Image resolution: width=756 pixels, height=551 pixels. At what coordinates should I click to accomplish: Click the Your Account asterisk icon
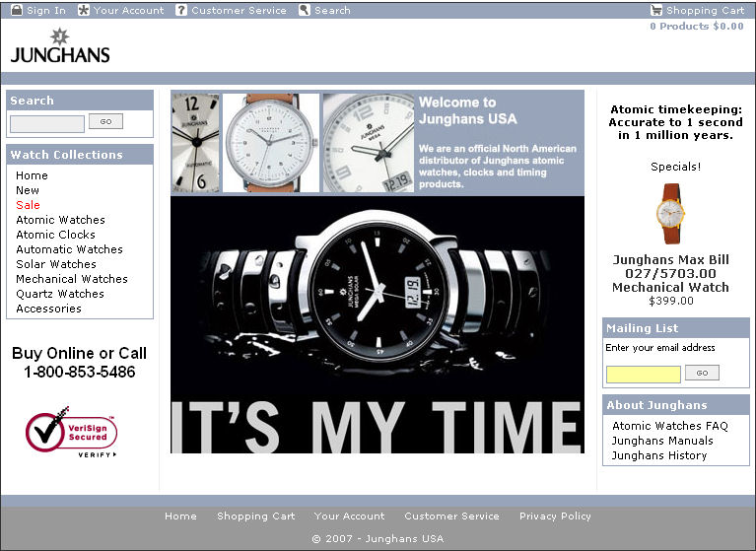coord(84,10)
